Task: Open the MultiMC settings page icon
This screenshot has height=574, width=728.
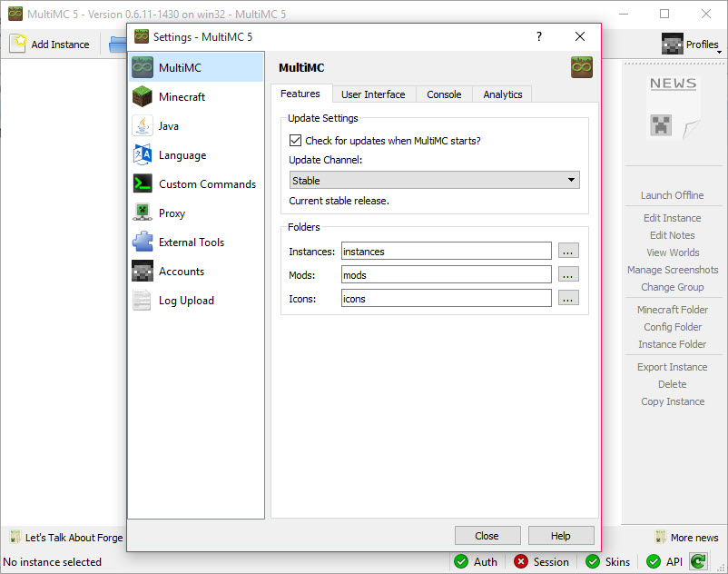Action: 143,68
